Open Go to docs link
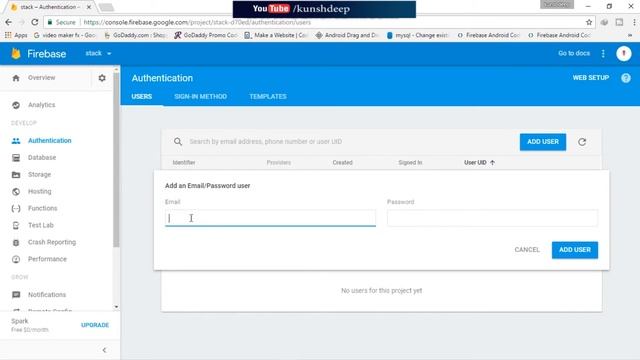This screenshot has width=640, height=360. [x=574, y=53]
